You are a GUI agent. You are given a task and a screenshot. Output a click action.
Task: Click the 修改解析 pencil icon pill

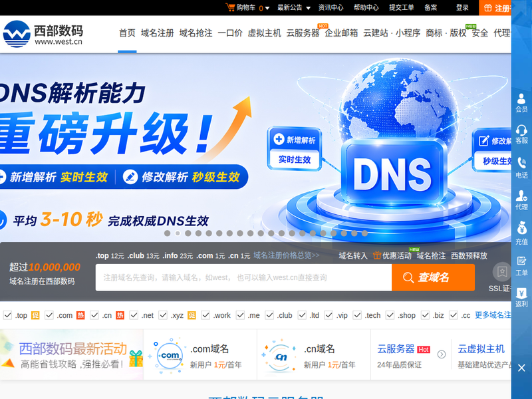(130, 177)
